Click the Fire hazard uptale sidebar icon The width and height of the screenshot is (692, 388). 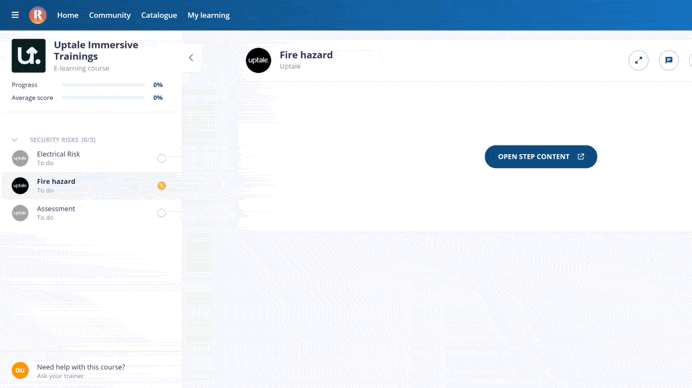pyautogui.click(x=20, y=185)
